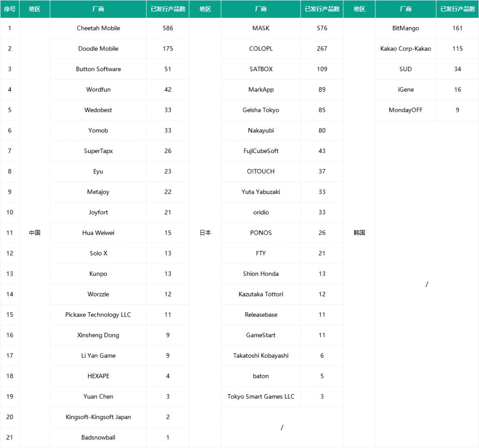479x448 pixels.
Task: Click the Cheetah Mobile vendor cell
Action: pyautogui.click(x=98, y=28)
